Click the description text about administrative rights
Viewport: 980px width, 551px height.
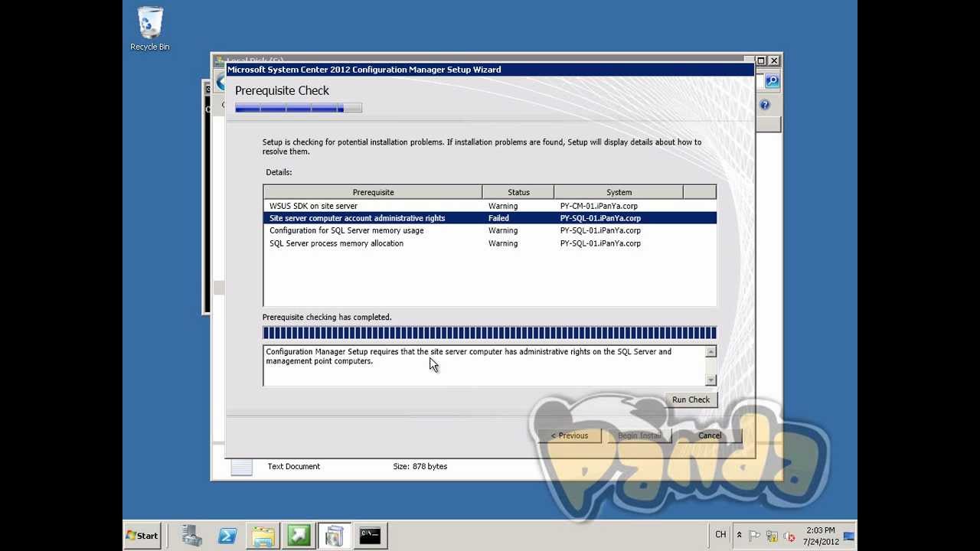tap(469, 357)
